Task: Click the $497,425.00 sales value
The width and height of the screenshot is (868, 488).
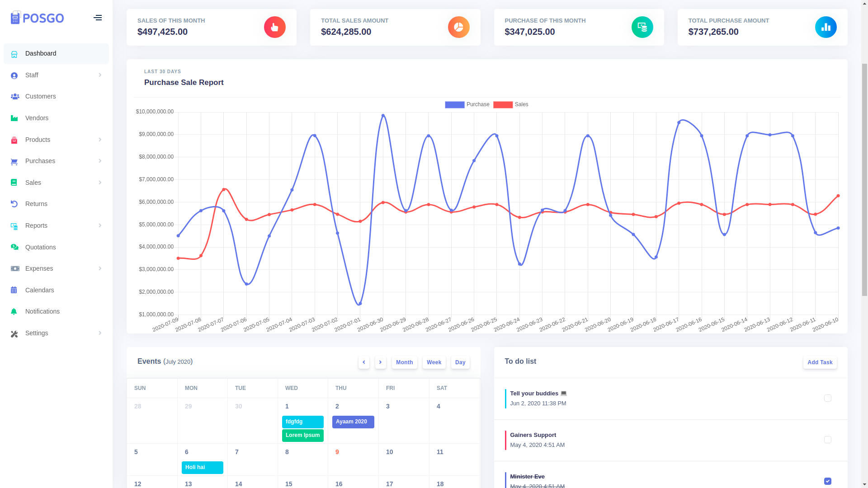Action: click(x=162, y=32)
